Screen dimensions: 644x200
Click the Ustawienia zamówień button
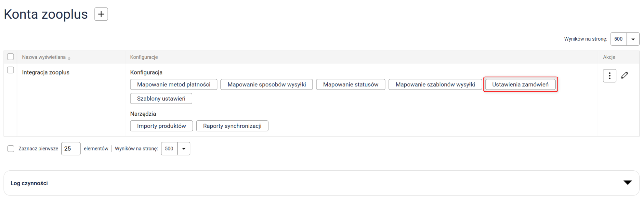tap(520, 84)
